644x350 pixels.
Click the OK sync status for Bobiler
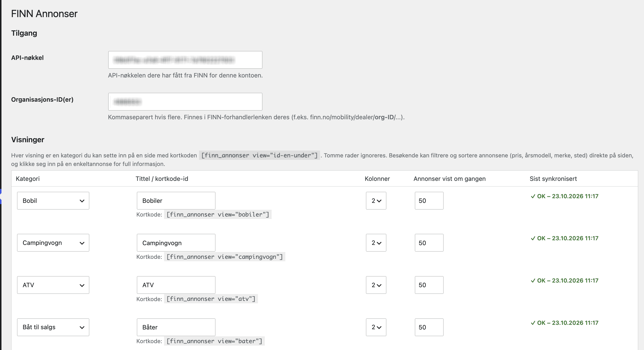coord(565,196)
